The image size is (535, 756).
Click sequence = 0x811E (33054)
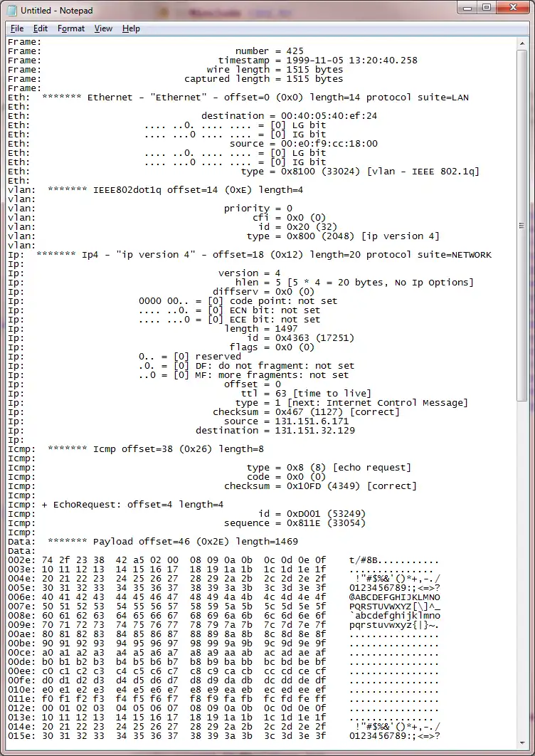(295, 523)
